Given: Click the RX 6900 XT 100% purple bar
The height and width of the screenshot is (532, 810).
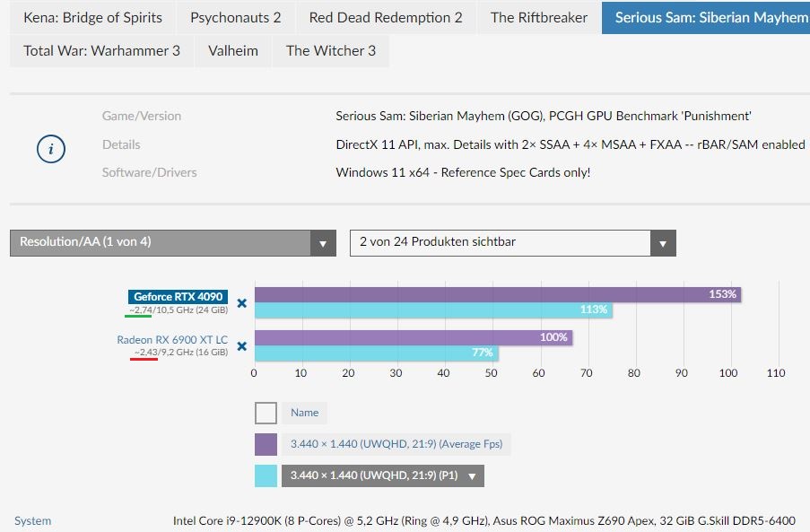Looking at the screenshot, I should tap(414, 337).
